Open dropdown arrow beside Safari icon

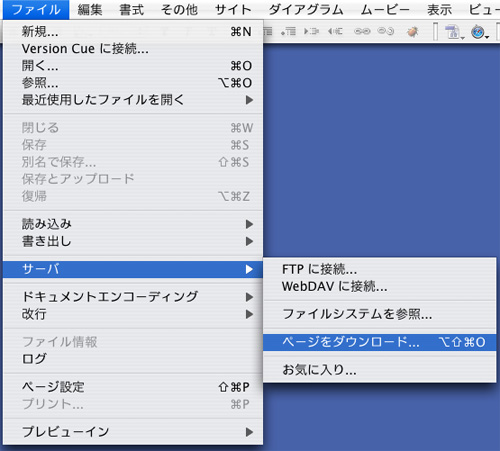click(x=487, y=37)
